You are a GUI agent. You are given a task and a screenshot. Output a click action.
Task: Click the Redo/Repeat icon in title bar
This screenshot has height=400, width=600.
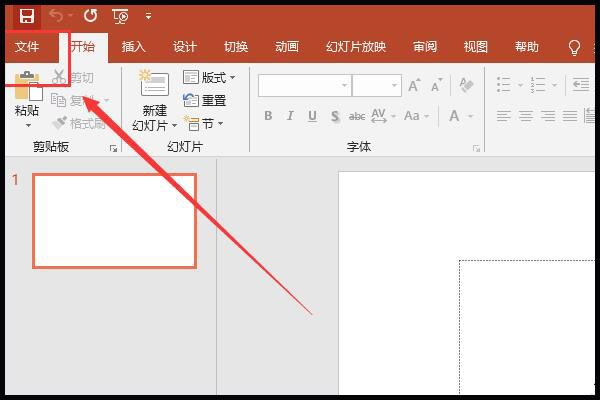90,16
